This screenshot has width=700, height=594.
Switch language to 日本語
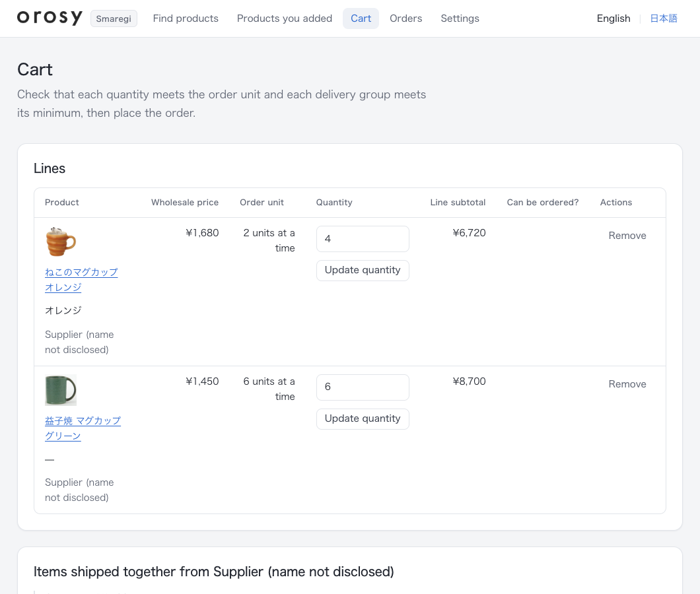[664, 18]
